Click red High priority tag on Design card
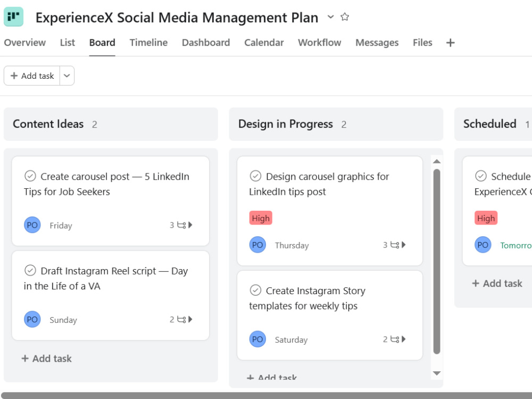This screenshot has width=532, height=399. 261,218
